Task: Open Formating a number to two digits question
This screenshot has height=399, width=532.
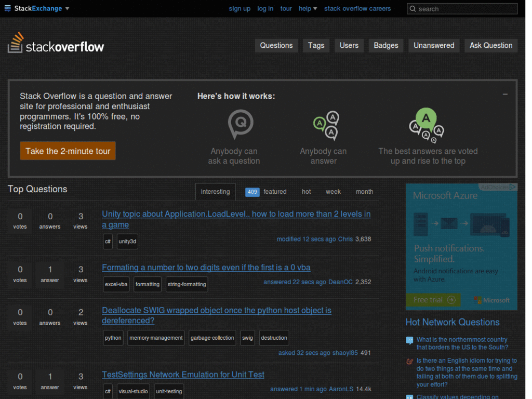Action: [x=206, y=268]
